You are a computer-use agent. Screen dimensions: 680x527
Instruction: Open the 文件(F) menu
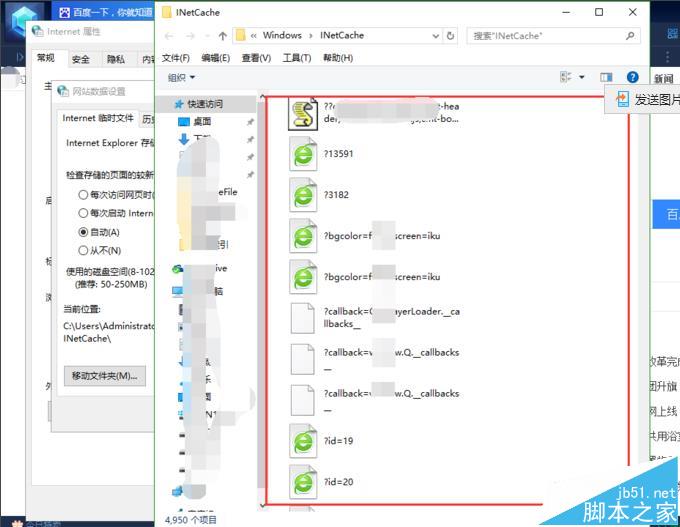[x=176, y=58]
